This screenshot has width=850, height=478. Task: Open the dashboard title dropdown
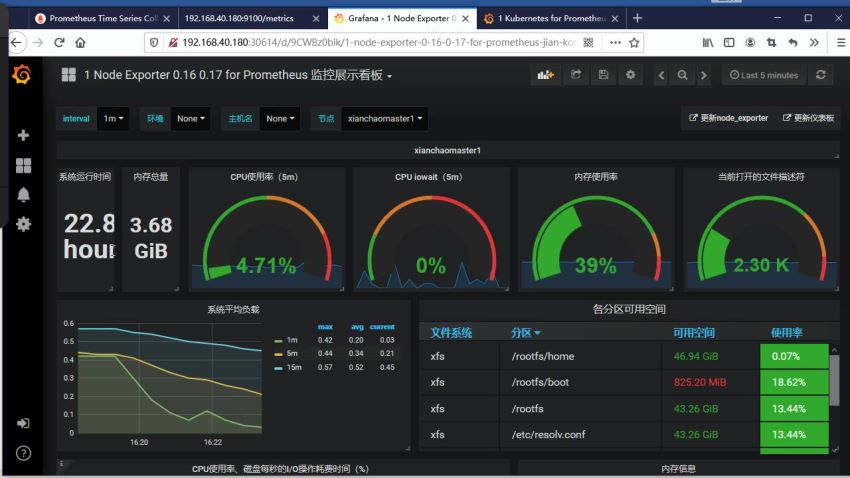[237, 75]
